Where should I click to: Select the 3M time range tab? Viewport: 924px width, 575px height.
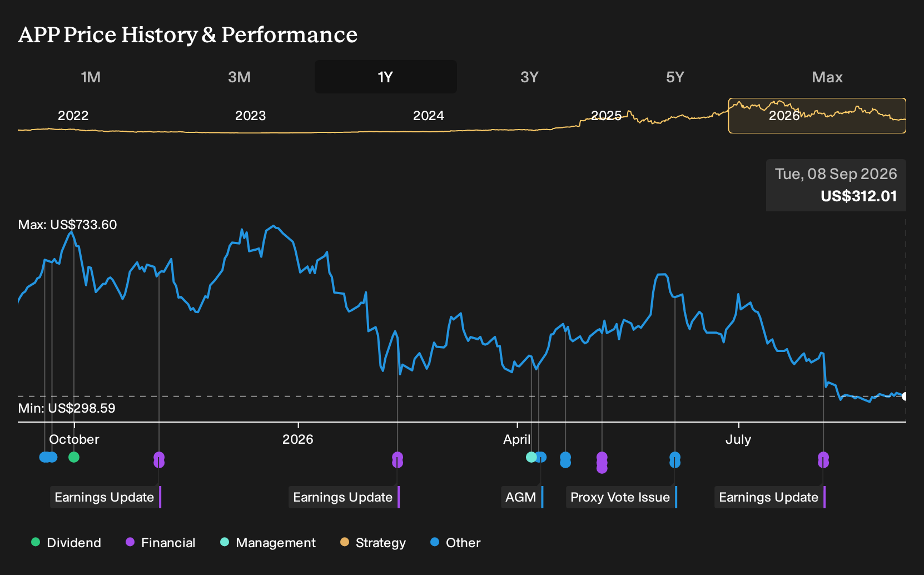point(239,77)
